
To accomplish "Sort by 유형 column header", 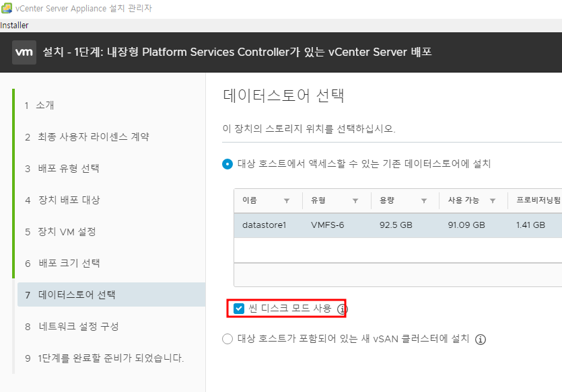I will 318,200.
